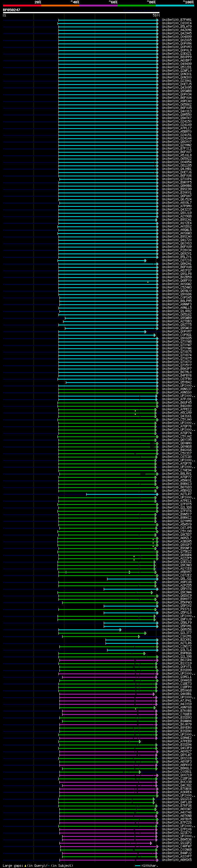Select hit label UniRef100_Q7XYW8
The height and width of the screenshot is (868, 197).
click(176, 342)
